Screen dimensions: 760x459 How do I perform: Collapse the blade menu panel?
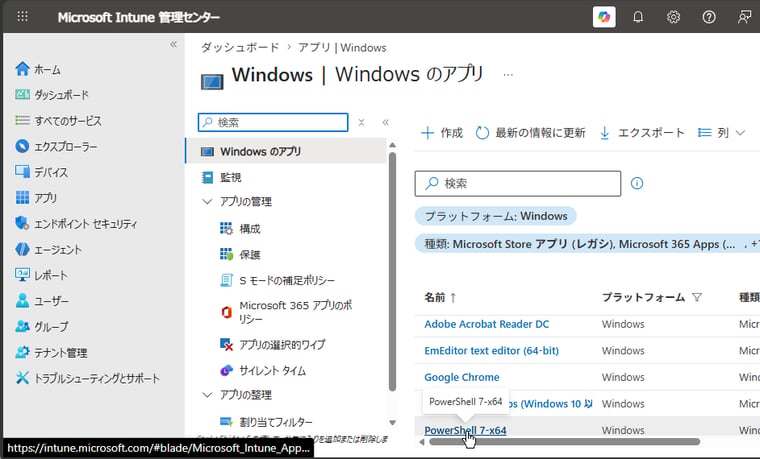click(385, 122)
